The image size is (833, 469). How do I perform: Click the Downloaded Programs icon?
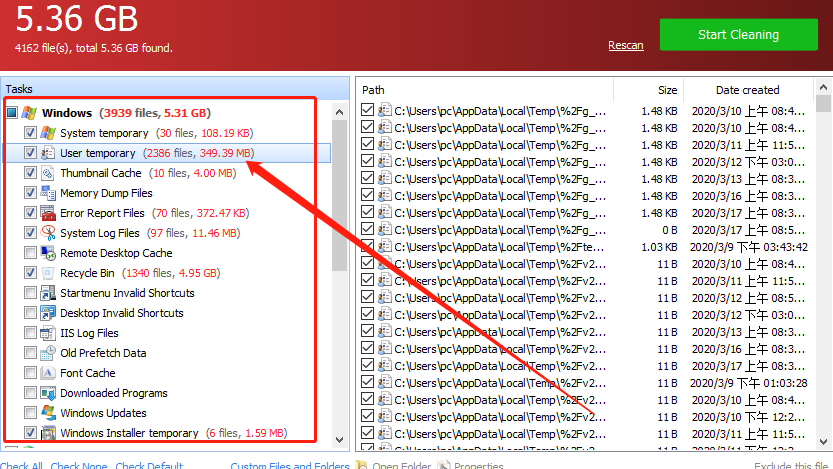tap(48, 393)
